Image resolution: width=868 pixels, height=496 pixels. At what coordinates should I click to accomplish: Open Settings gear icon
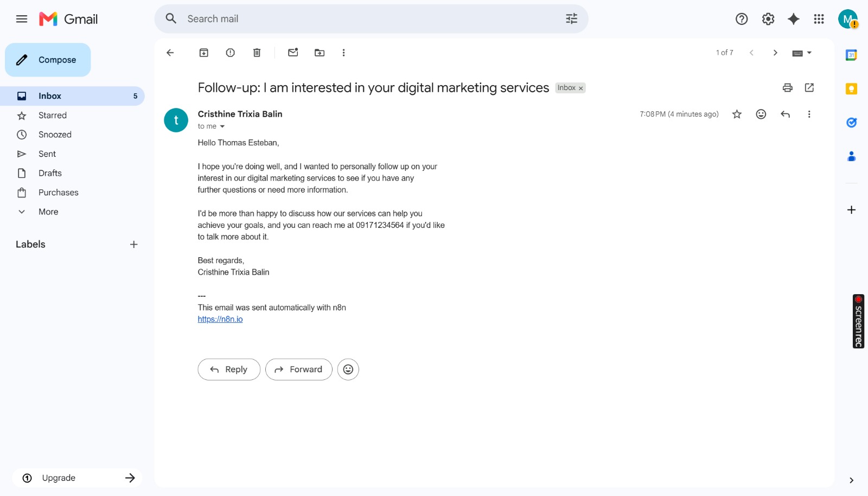[768, 19]
